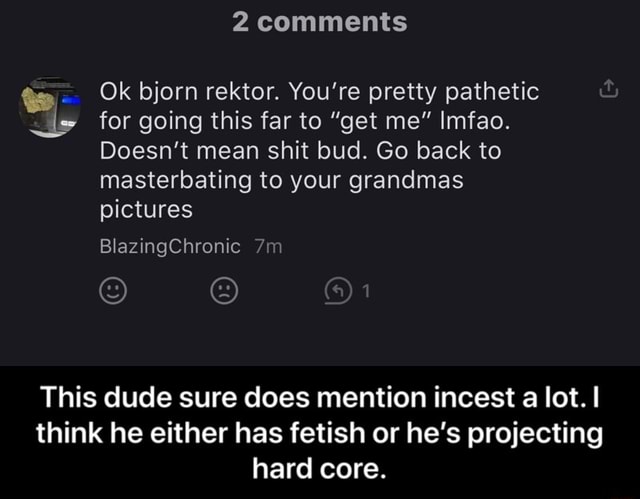Select the "2 comments" header
Screen dimensions: 640x499
click(320, 22)
